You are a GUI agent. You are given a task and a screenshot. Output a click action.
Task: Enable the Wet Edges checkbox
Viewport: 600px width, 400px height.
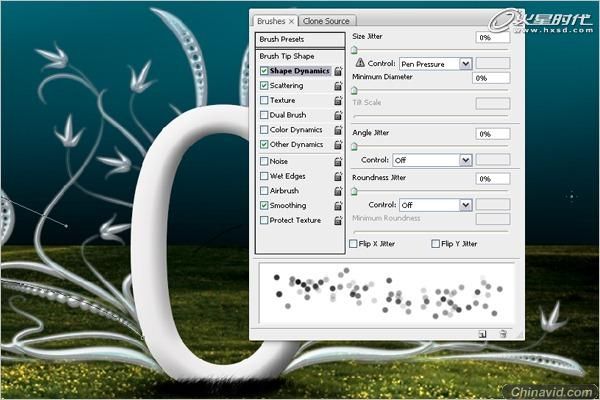[264, 176]
